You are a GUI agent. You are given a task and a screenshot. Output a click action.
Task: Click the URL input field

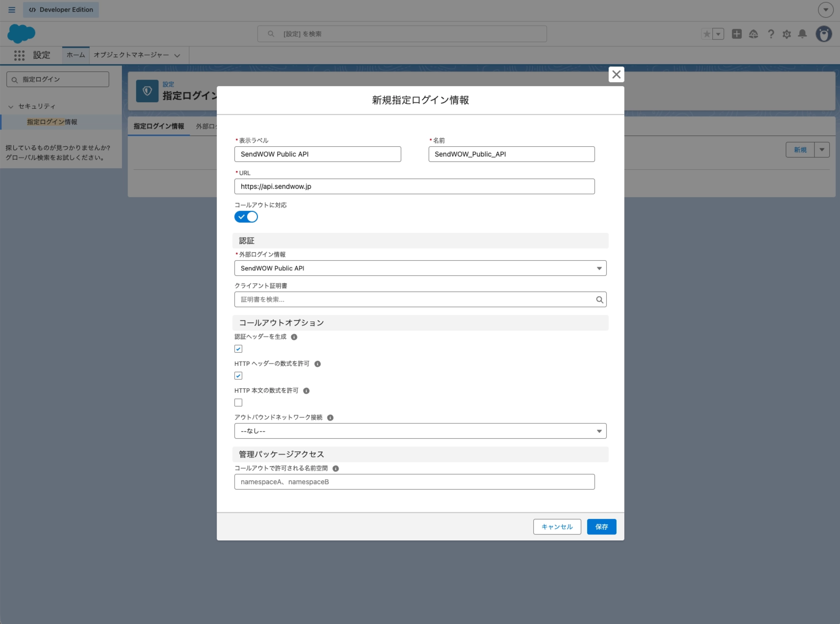(414, 186)
